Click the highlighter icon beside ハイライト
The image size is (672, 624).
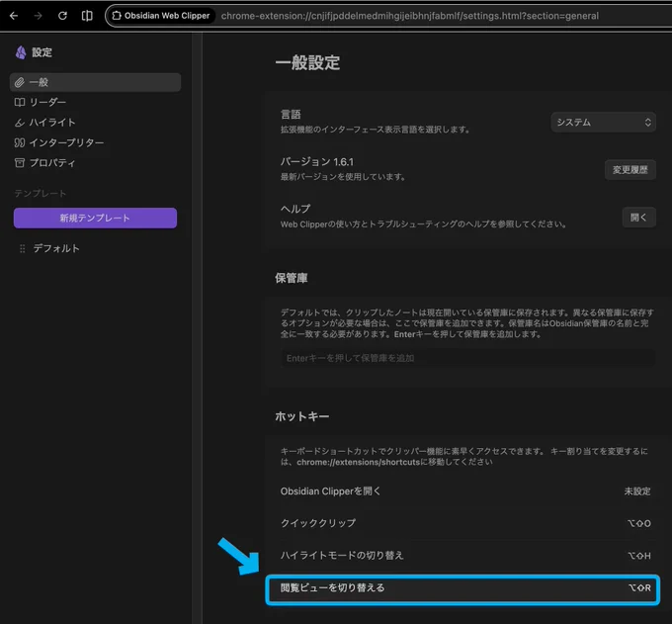(20, 123)
